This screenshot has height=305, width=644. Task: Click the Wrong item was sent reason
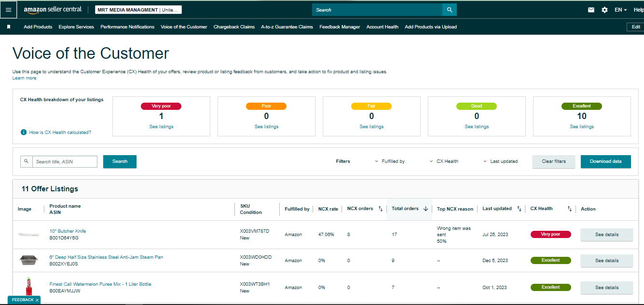tap(454, 231)
